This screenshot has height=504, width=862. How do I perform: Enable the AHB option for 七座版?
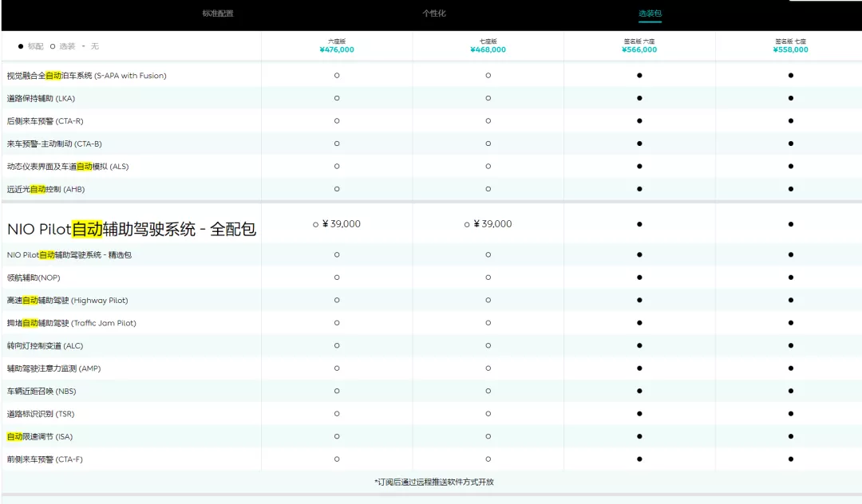488,189
